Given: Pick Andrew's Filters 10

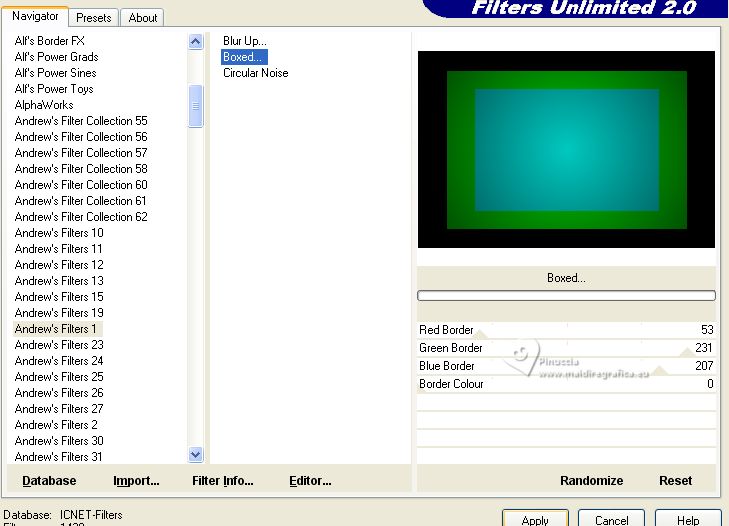Looking at the screenshot, I should [x=59, y=233].
